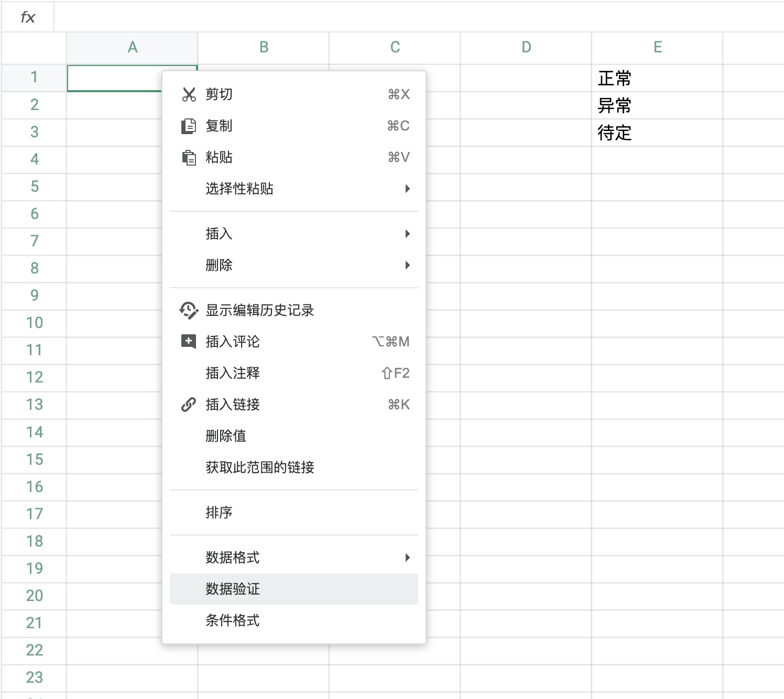Viewport: 784px width, 699px height.
Task: Choose 粘贴 from the context menu
Action: click(294, 157)
